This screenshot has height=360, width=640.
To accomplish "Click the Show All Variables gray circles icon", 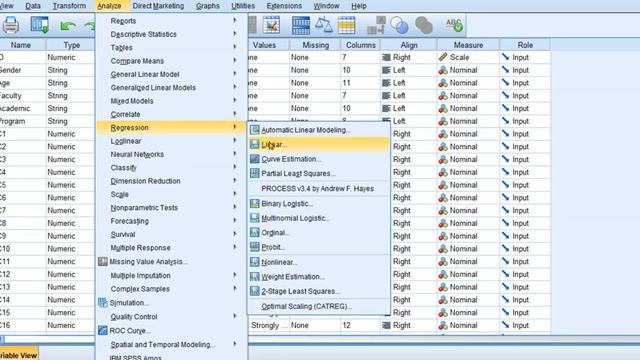I will click(x=424, y=25).
